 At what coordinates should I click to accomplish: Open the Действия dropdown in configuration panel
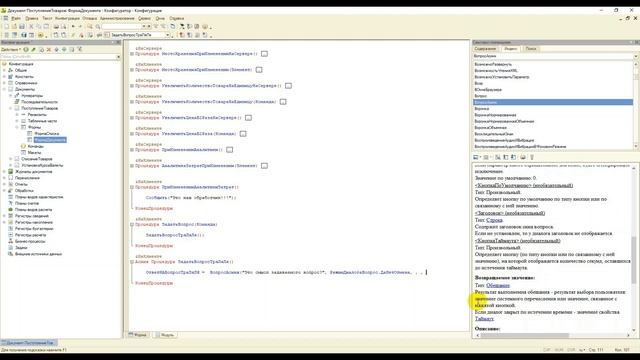pos(11,49)
